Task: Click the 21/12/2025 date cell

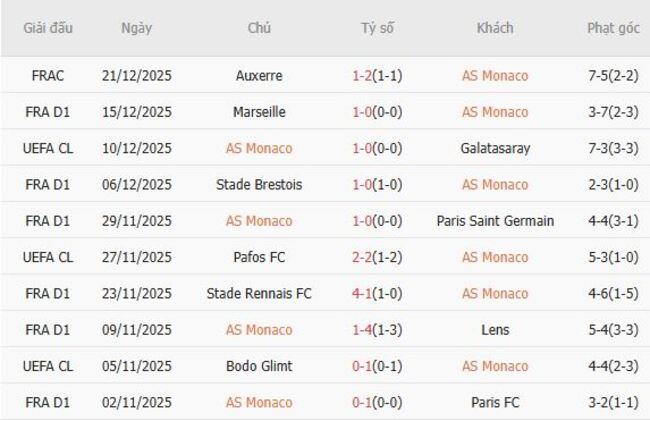Action: [x=137, y=76]
